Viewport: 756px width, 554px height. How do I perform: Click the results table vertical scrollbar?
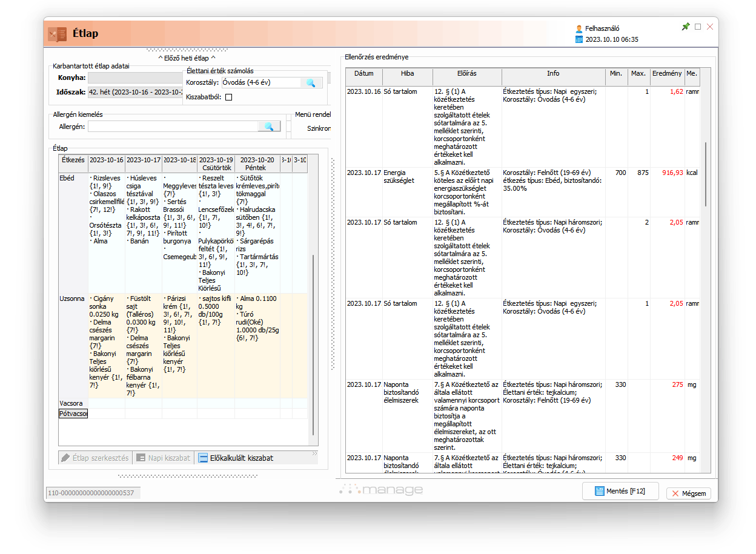(705, 176)
